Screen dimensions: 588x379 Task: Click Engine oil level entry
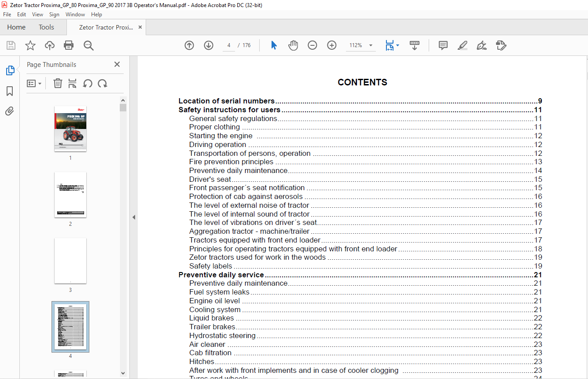coord(365,301)
